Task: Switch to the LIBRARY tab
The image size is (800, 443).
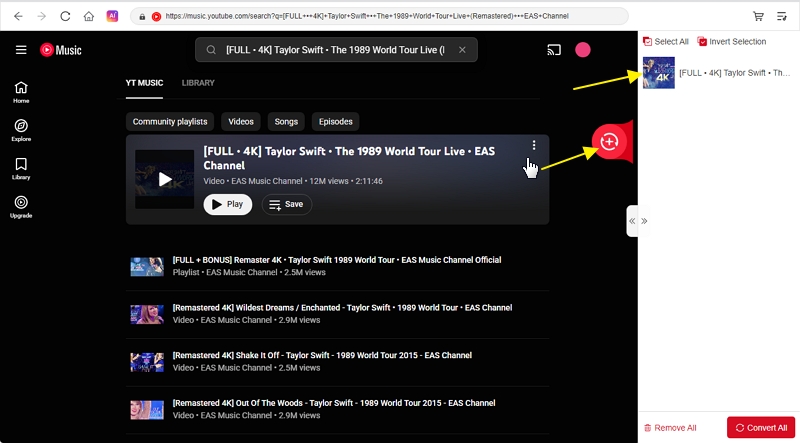Action: click(198, 83)
